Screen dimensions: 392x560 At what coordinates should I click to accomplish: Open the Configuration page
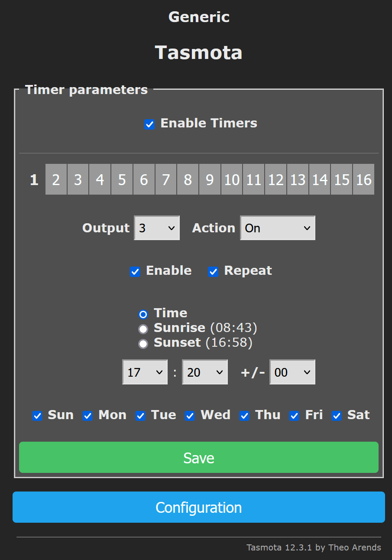pyautogui.click(x=199, y=507)
